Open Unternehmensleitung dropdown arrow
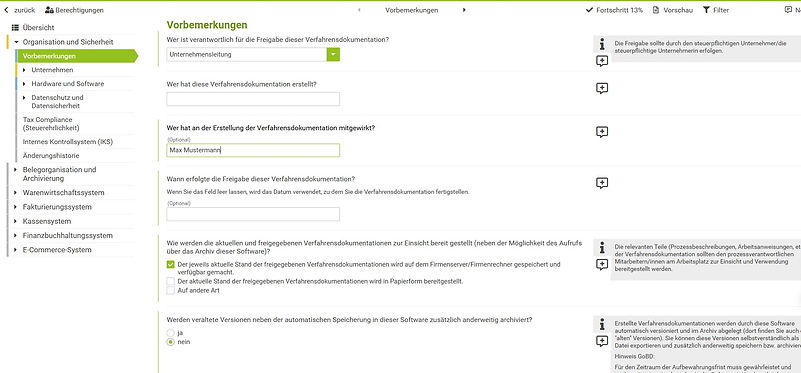The image size is (801, 373). (333, 54)
